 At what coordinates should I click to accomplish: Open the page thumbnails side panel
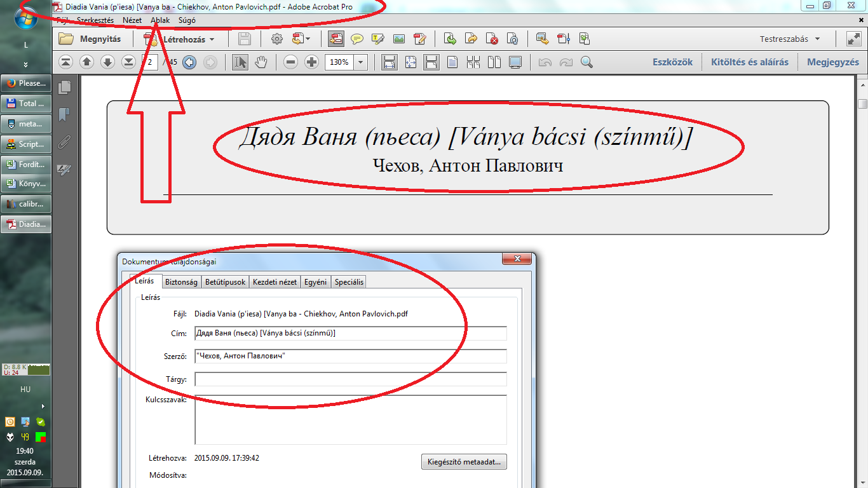pyautogui.click(x=64, y=87)
